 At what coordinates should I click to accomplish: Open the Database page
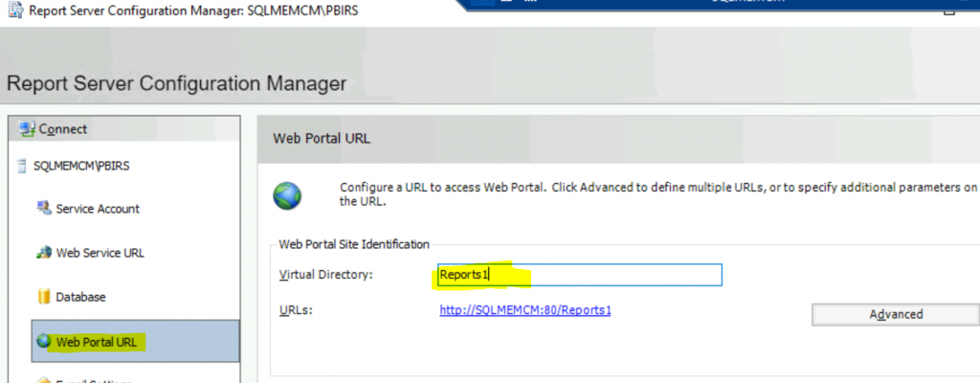[x=80, y=297]
